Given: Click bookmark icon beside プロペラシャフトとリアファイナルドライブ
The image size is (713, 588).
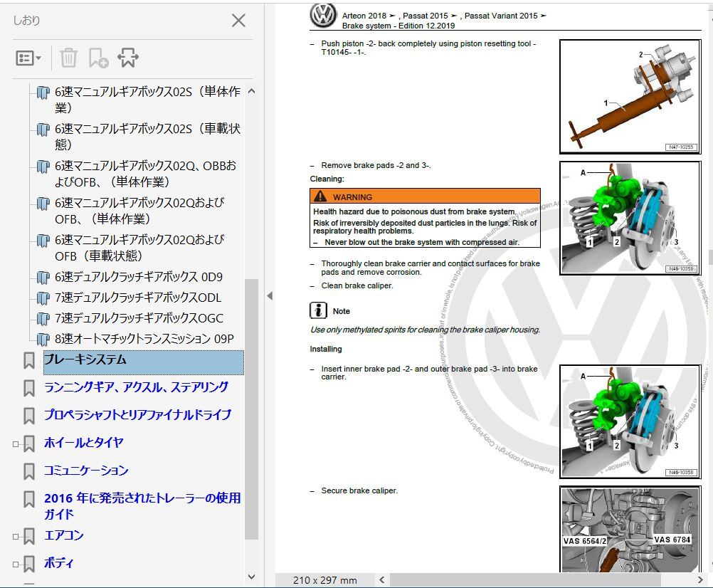Looking at the screenshot, I should [x=29, y=416].
